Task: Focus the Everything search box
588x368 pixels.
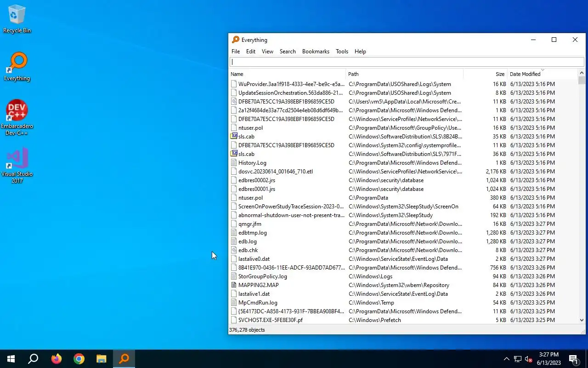Action: [x=407, y=62]
